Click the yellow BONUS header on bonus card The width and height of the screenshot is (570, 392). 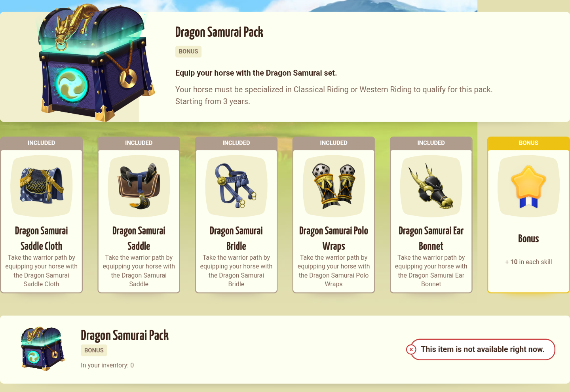[528, 143]
